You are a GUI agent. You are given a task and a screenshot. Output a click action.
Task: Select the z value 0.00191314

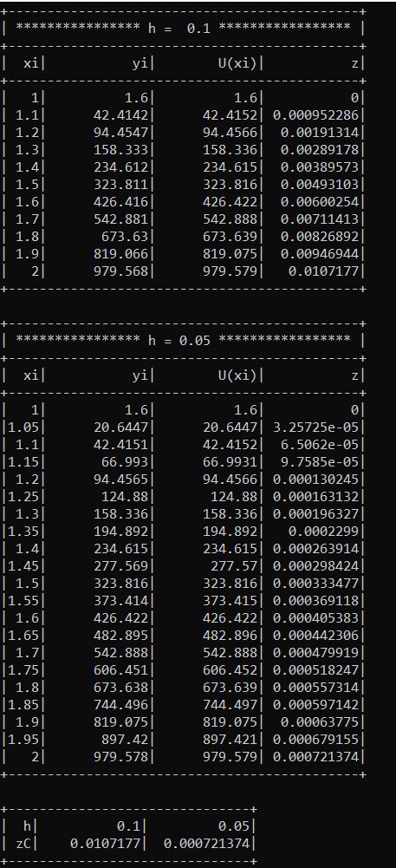click(320, 133)
